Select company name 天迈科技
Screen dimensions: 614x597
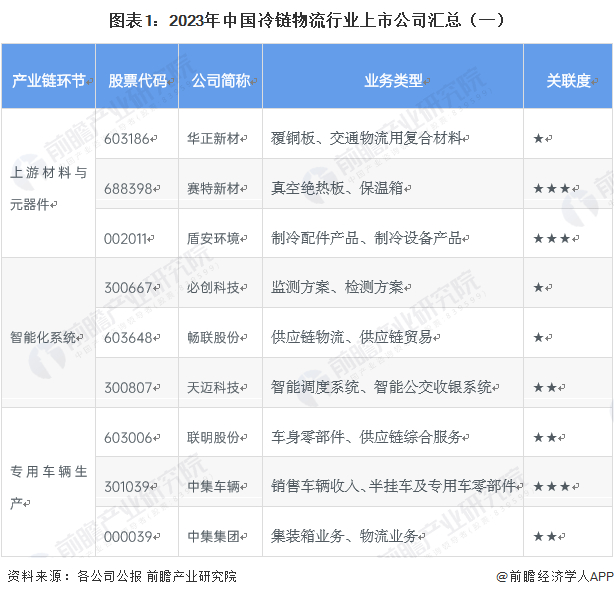(x=213, y=387)
